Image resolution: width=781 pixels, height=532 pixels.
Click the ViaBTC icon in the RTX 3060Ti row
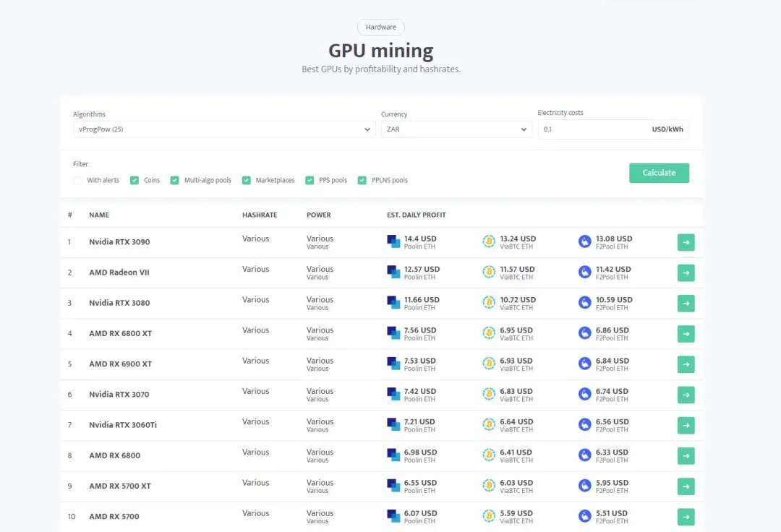tap(489, 424)
